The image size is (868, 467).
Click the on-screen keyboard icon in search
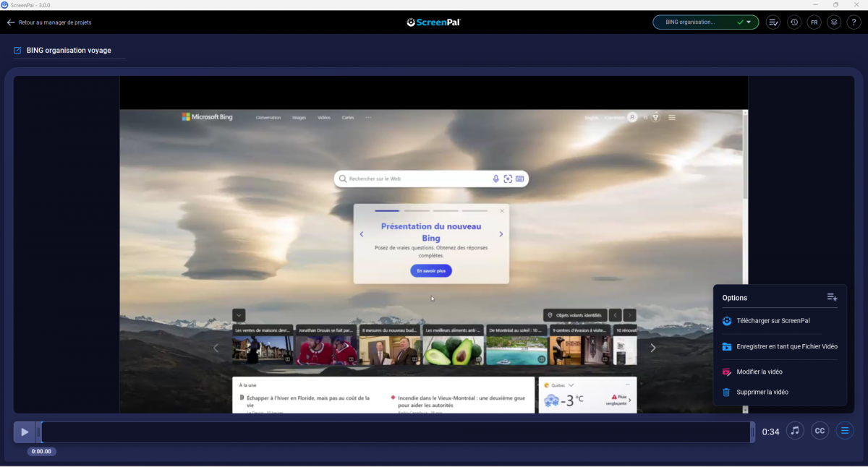coord(520,179)
